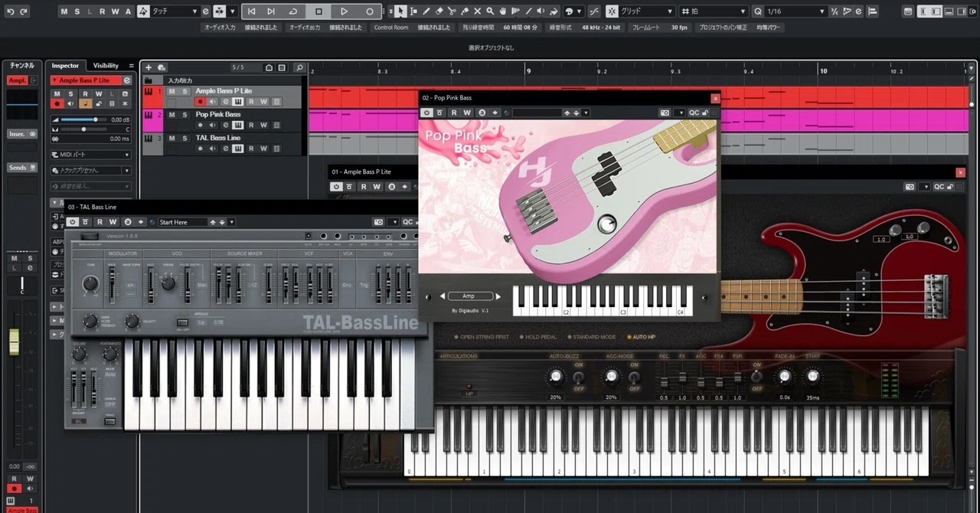The image size is (980, 513).
Task: Click the STANDARD MODE option in Ample Bass
Action: [591, 337]
